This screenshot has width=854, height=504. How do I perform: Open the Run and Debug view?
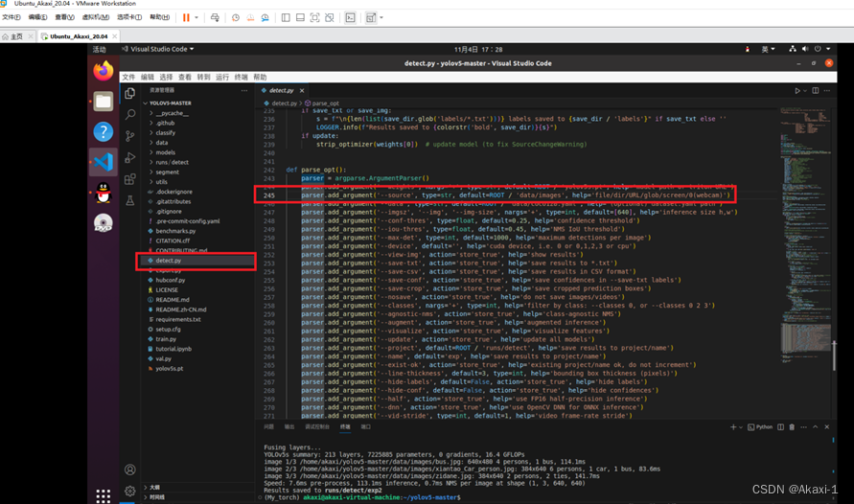[x=129, y=158]
